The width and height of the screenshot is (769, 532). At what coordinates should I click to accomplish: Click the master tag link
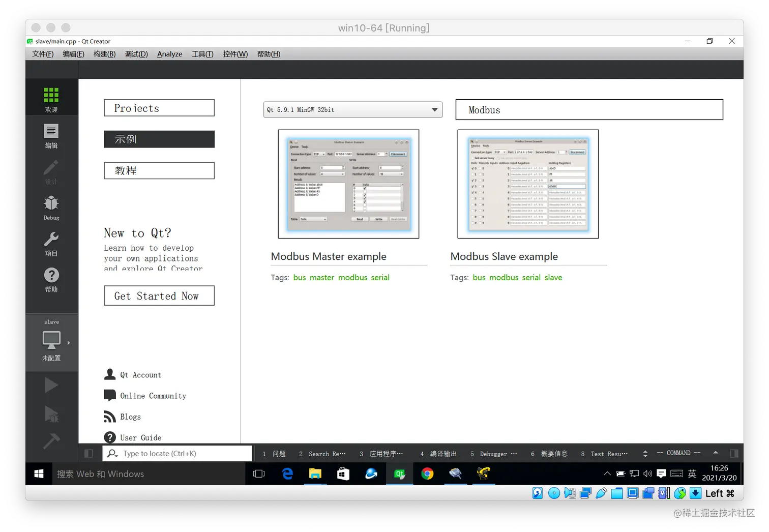322,278
